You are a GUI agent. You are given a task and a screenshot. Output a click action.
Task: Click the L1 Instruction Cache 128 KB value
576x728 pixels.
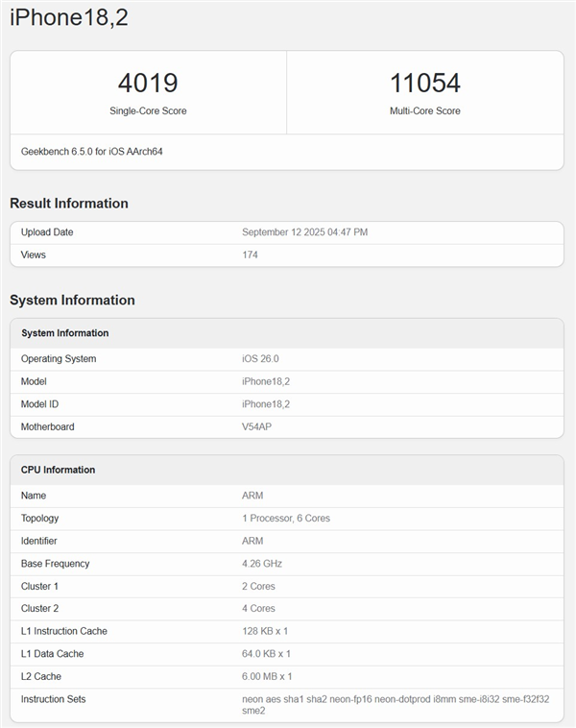[266, 631]
